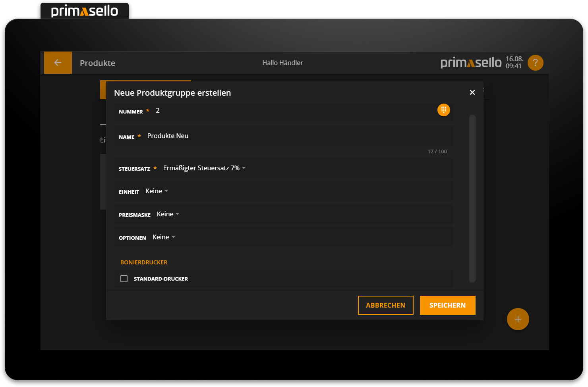This screenshot has width=588, height=387.
Task: Click the orange back arrow button
Action: [x=58, y=63]
